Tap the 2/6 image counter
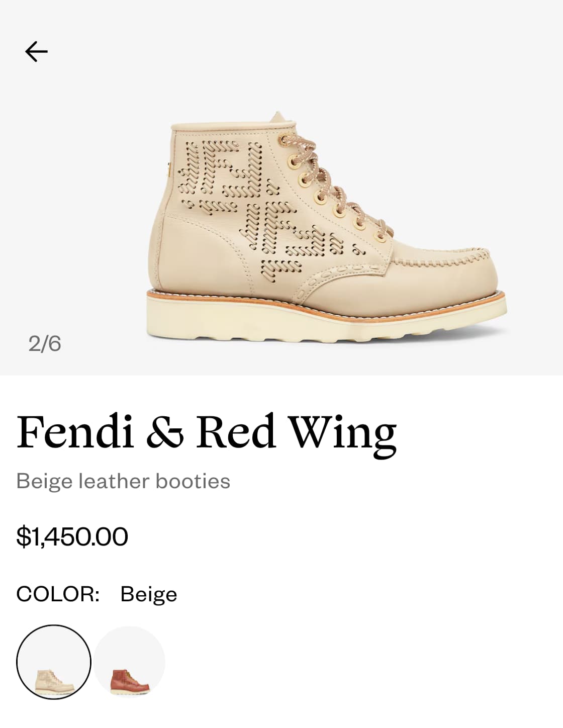 click(x=45, y=344)
